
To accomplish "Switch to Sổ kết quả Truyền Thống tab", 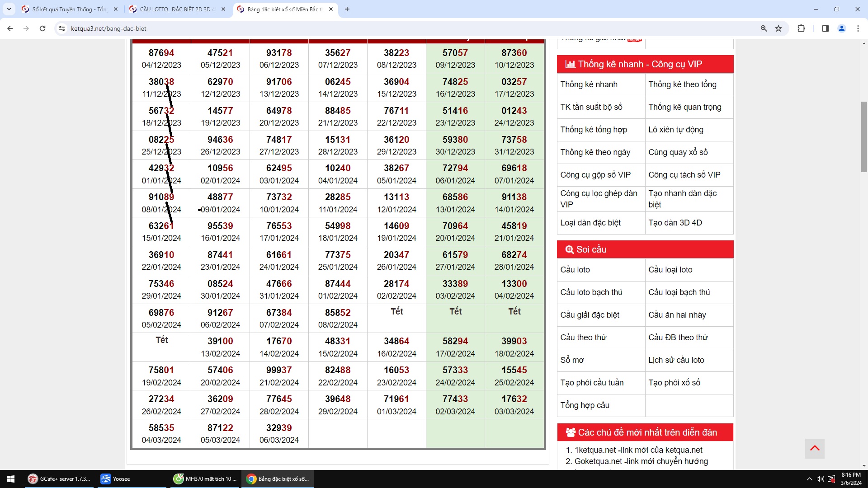I will point(70,9).
